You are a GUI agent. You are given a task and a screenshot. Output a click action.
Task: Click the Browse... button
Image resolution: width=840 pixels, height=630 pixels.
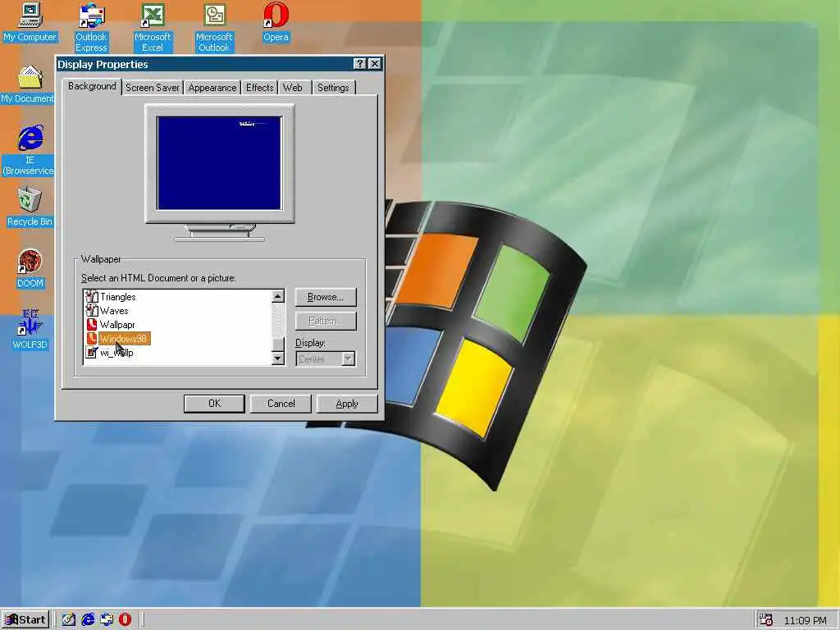click(x=325, y=297)
